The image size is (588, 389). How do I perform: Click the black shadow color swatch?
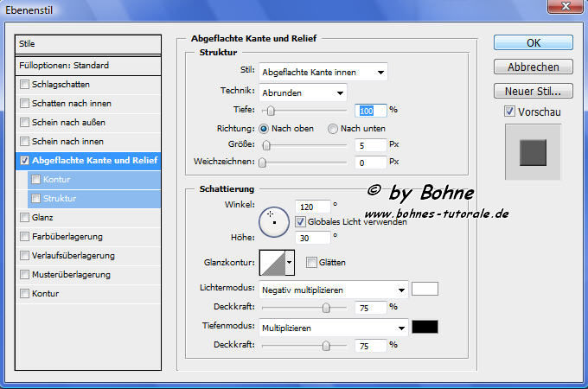425,327
